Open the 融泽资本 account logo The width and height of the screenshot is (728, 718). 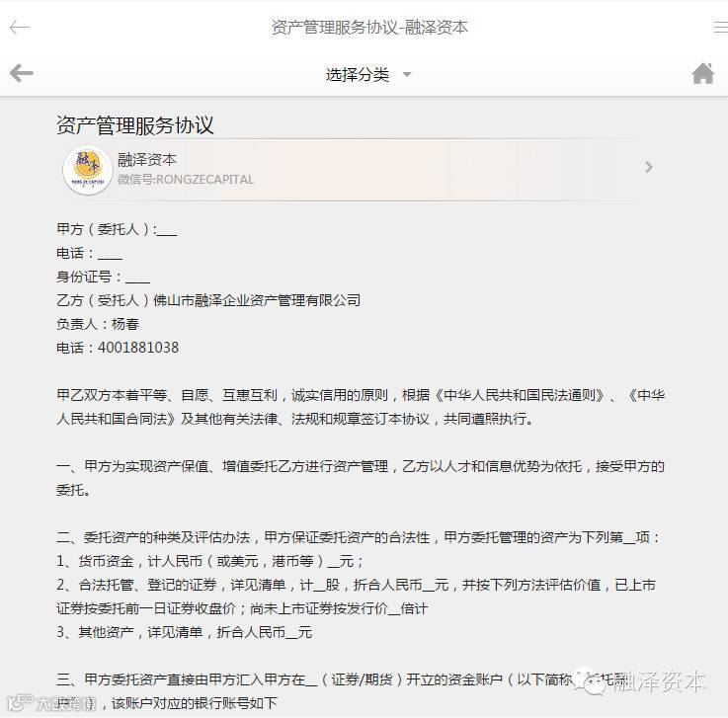click(88, 170)
